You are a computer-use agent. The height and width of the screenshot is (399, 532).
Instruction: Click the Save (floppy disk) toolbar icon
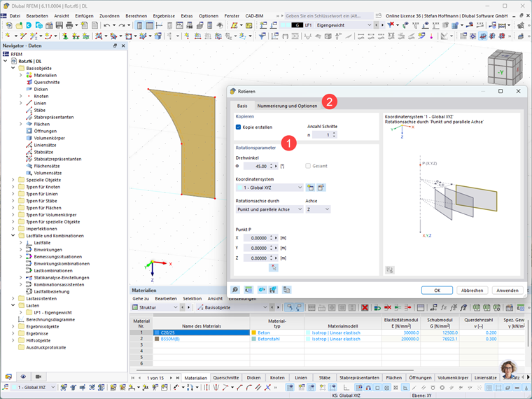point(59,25)
